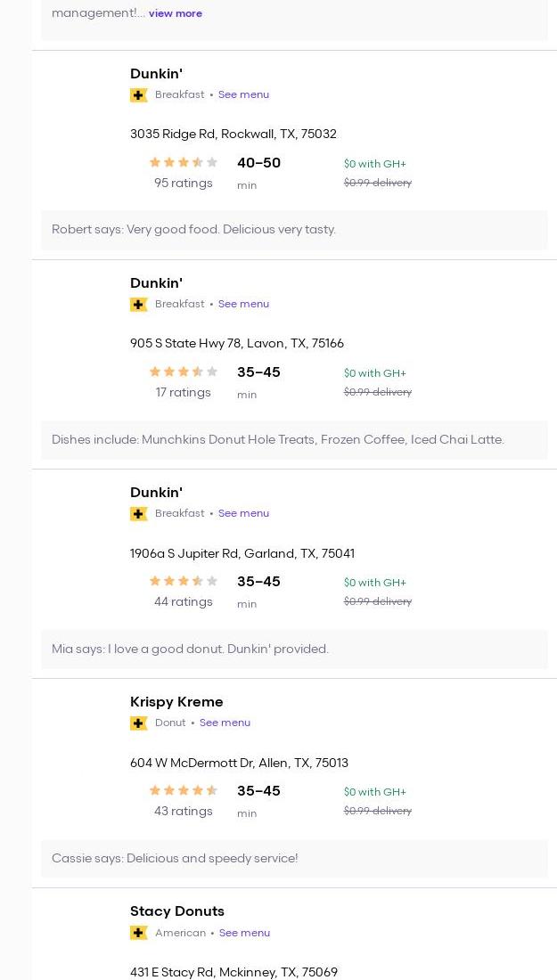Open See menu for Rockwall Dunkin'
Viewport: 557px width, 980px height.
(x=243, y=94)
